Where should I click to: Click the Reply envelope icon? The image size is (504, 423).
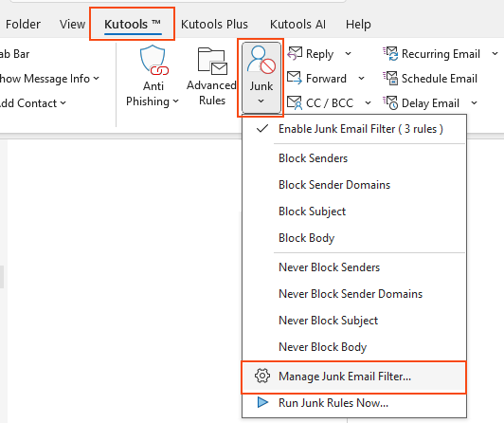coord(295,53)
